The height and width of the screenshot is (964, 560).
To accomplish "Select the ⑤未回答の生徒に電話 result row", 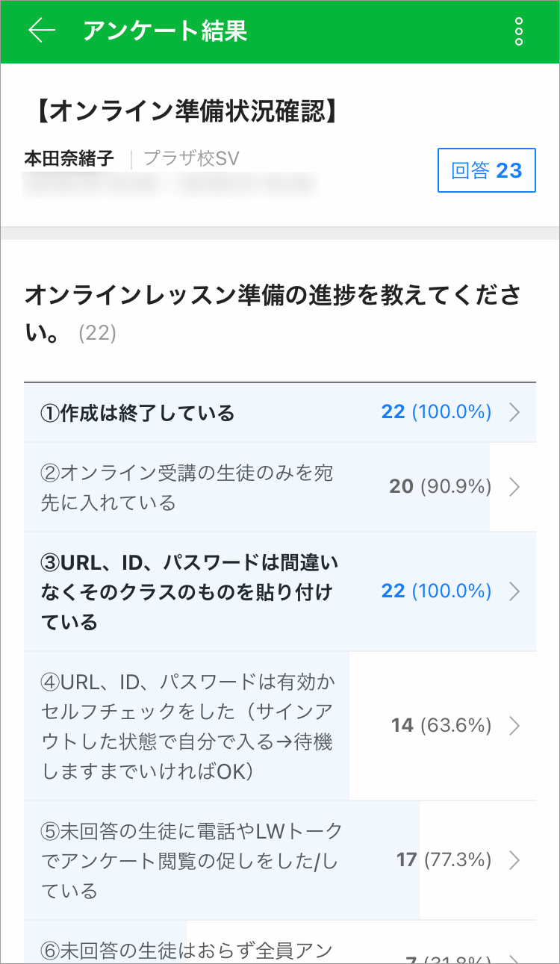I will (187, 860).
